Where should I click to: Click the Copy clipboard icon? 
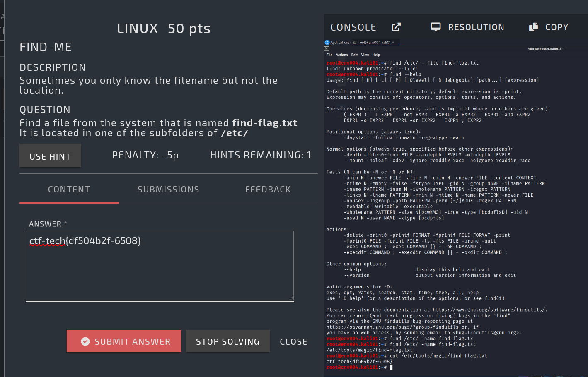pos(533,27)
